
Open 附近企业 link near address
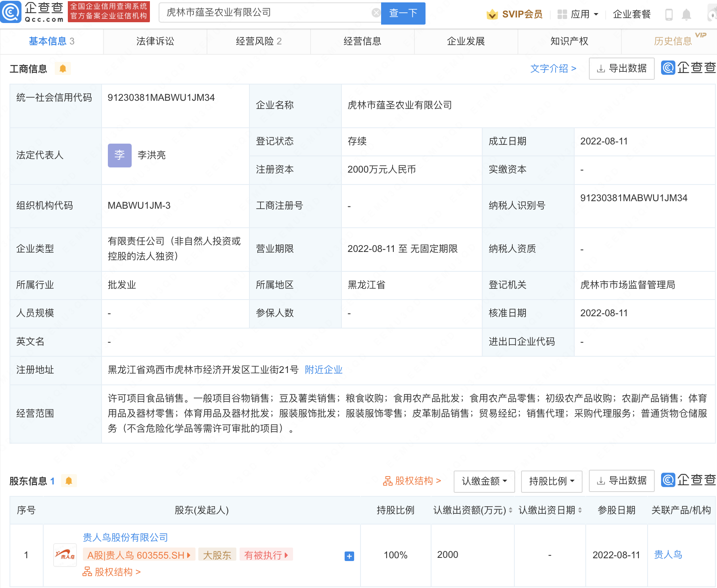[324, 370]
